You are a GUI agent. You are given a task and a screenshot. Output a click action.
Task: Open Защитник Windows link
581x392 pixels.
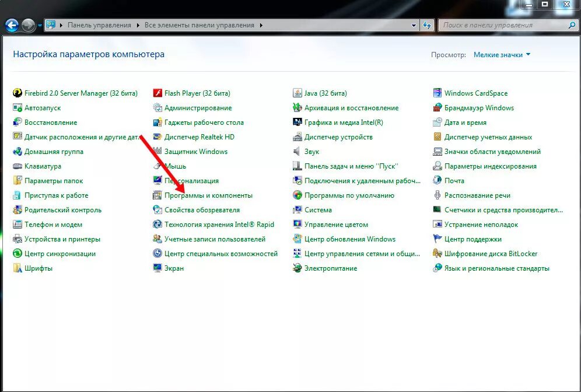[195, 152]
